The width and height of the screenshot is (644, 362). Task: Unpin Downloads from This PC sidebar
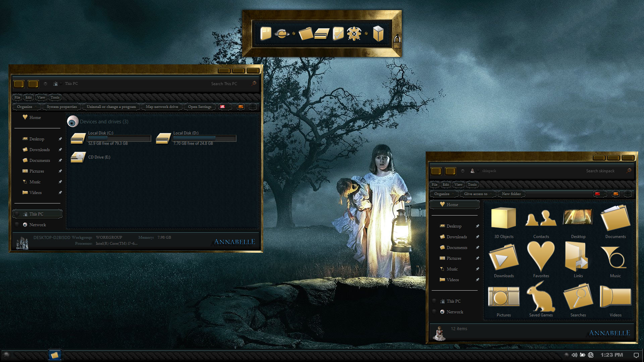[60, 149]
